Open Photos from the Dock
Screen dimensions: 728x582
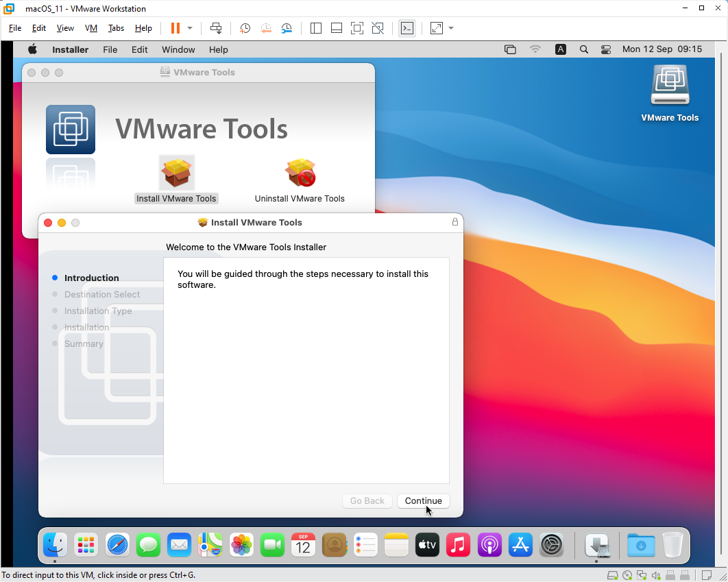point(241,545)
